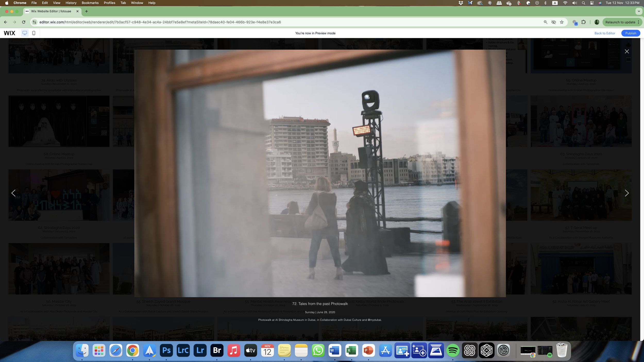Screen dimensions: 644x362
Task: Click the Wix logo
Action: coord(10,33)
